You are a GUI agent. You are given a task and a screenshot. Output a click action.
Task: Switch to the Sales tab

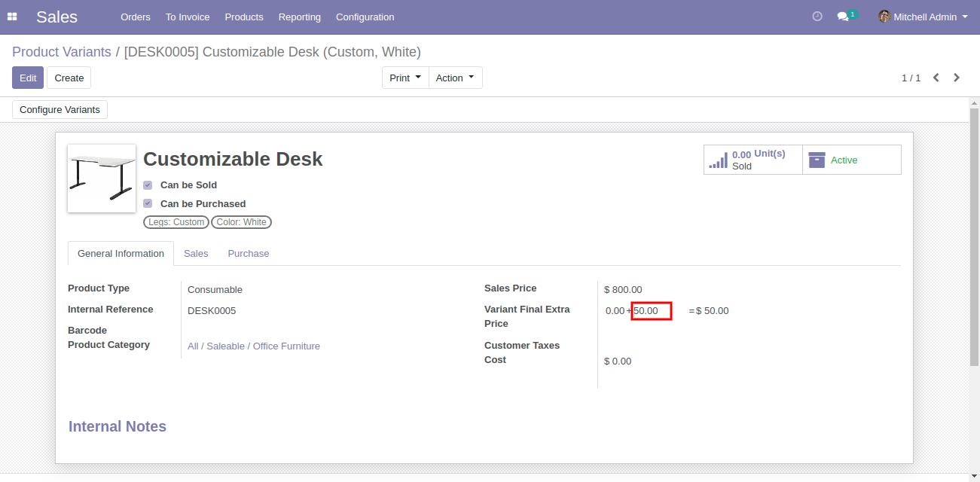196,254
